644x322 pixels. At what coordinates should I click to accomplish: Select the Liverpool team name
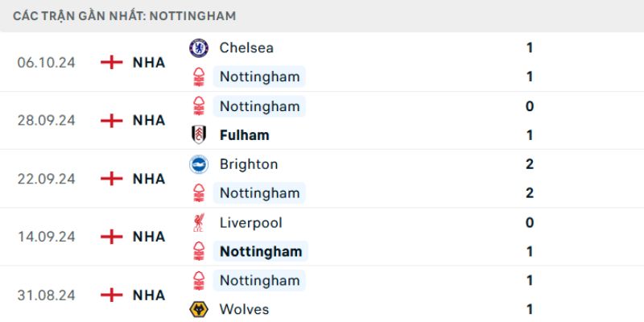point(250,222)
